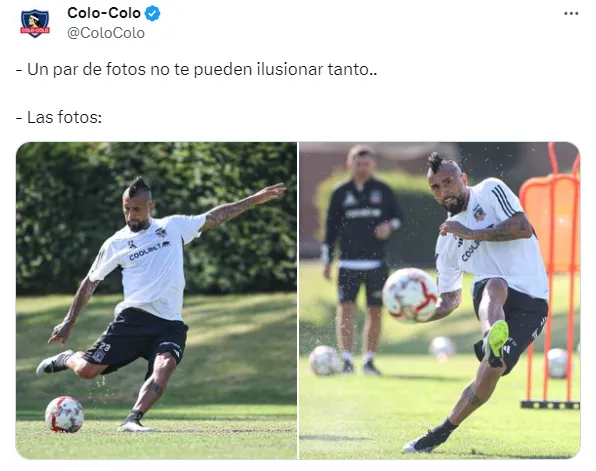Click the ball on grass in left photo
This screenshot has height=471, width=596.
tap(65, 414)
